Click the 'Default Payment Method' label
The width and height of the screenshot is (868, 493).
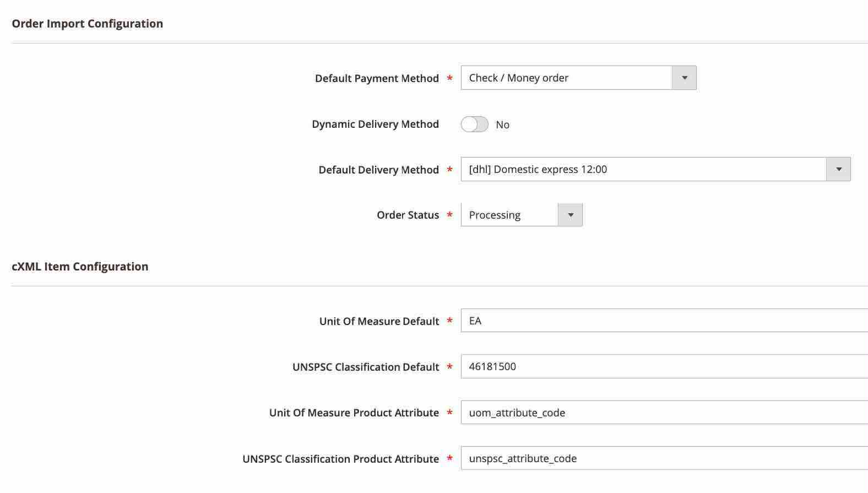(x=377, y=78)
